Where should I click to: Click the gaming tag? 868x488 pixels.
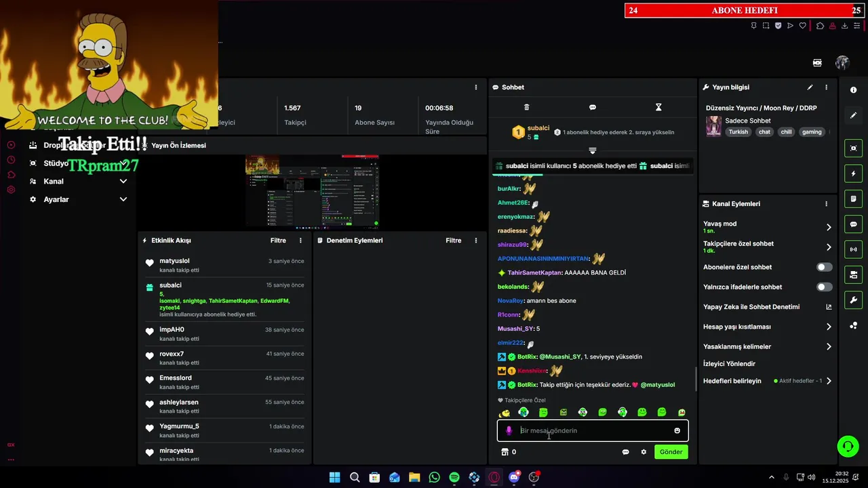tap(812, 132)
